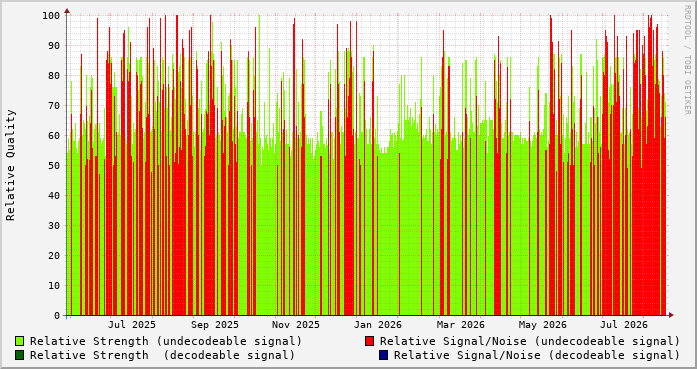Click the May 2026 x-axis label
This screenshot has width=697, height=369.
[x=543, y=325]
